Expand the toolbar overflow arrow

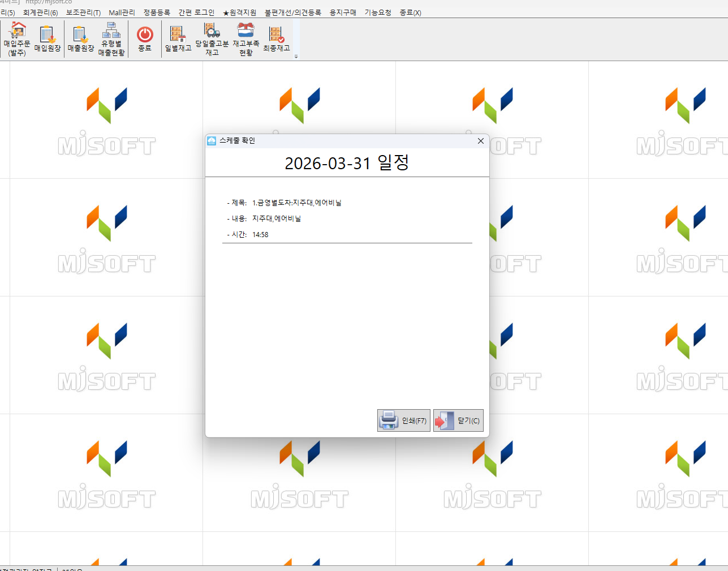click(296, 57)
